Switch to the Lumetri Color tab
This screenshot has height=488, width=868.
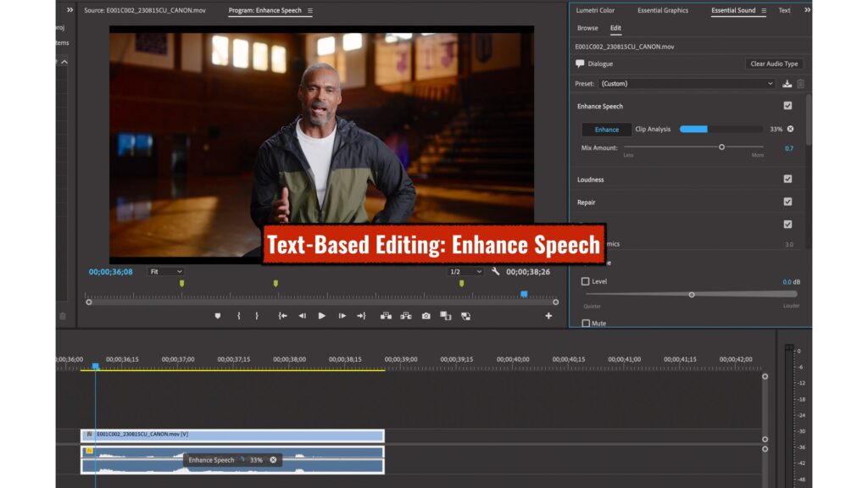tap(595, 10)
